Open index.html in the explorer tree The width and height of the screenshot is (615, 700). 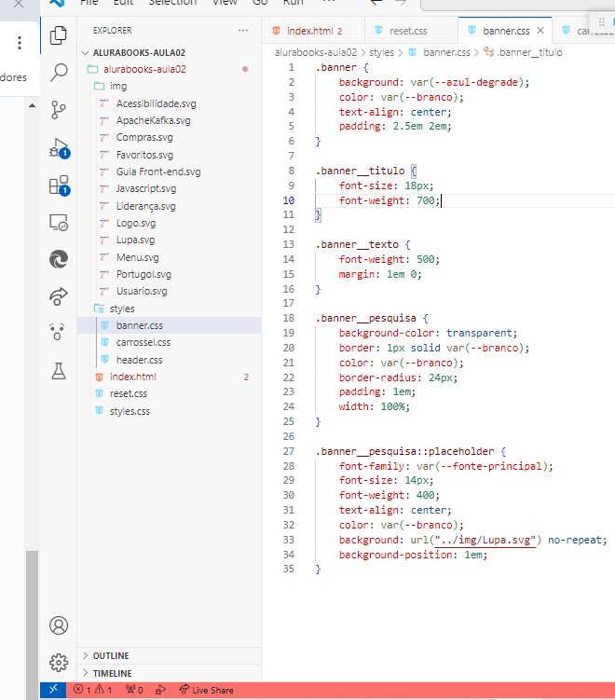(133, 377)
